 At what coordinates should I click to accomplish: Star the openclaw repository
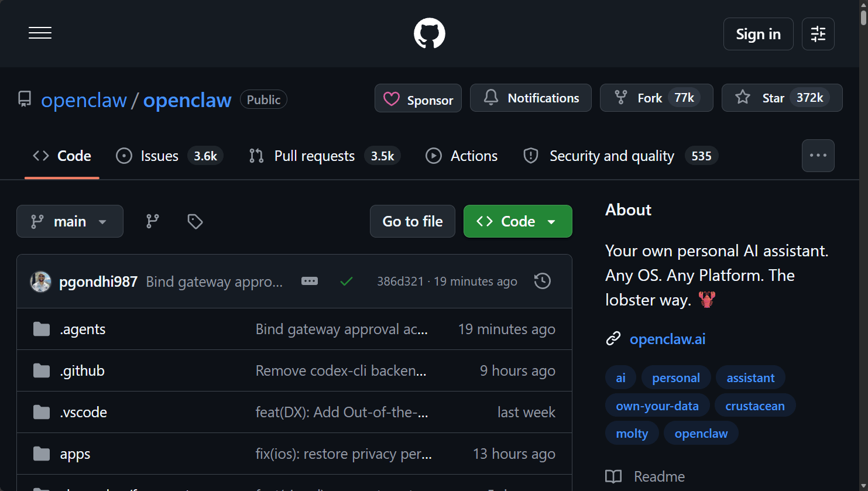[782, 98]
